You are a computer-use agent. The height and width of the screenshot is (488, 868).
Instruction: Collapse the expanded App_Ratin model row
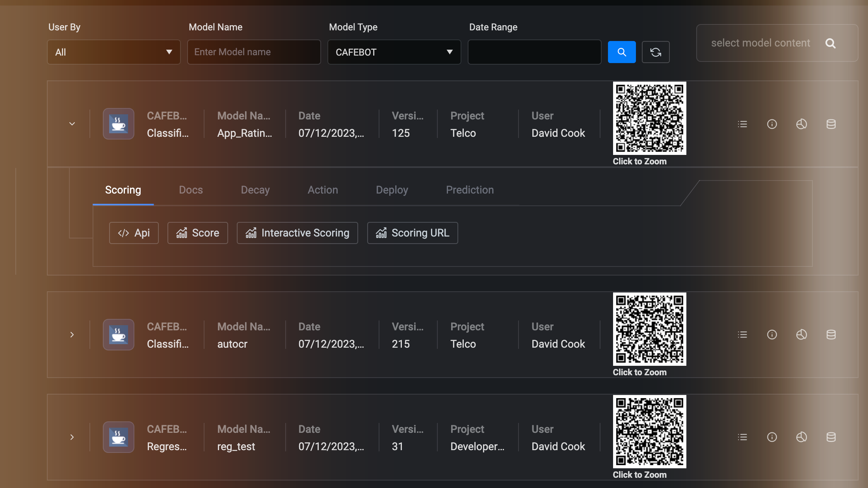72,124
